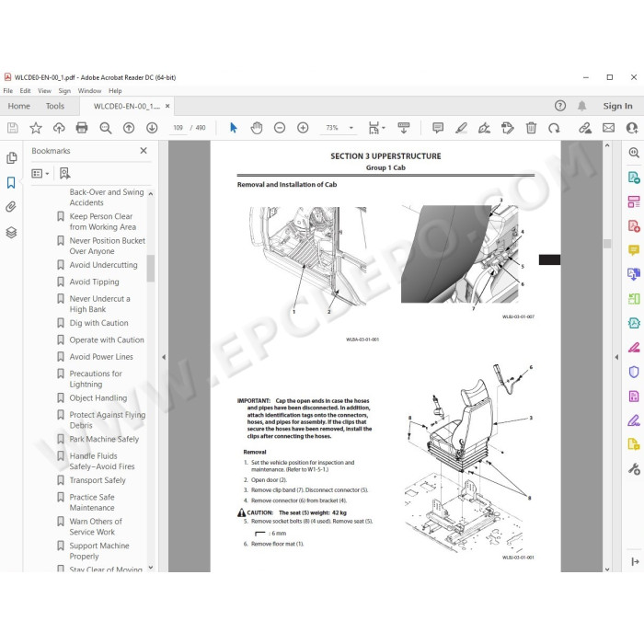Open fit page options icon
The height and width of the screenshot is (644, 644).
pyautogui.click(x=376, y=128)
